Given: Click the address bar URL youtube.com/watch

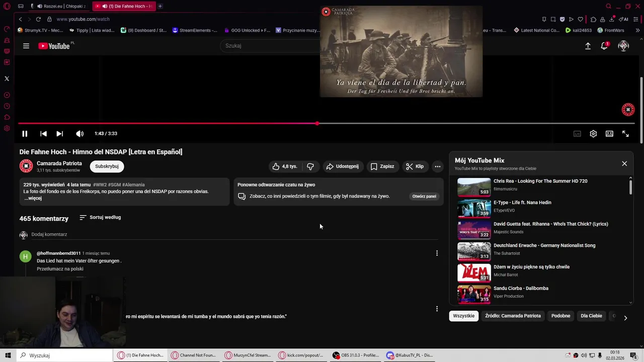Looking at the screenshot, I should pos(83,19).
